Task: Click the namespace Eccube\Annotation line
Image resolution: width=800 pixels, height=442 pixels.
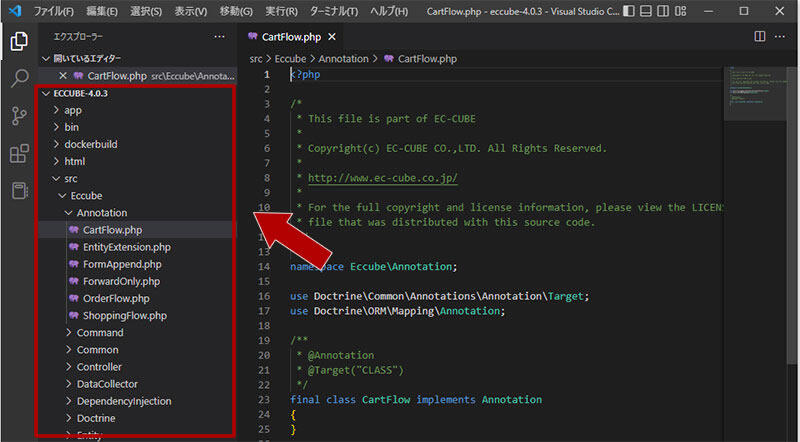Action: (x=374, y=266)
